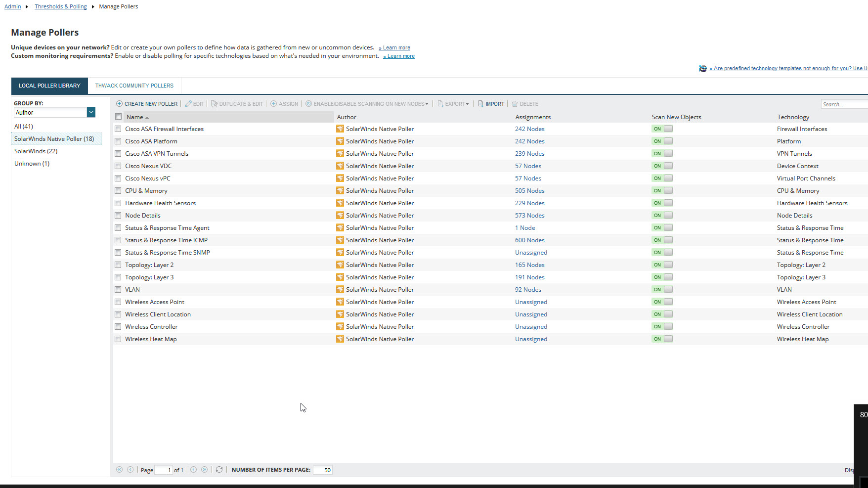868x488 pixels.
Task: Select All (41) group filter
Action: (24, 127)
